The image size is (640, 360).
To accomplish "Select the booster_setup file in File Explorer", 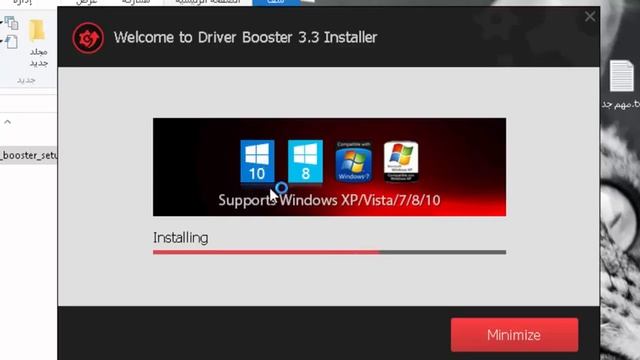I will coord(29,156).
